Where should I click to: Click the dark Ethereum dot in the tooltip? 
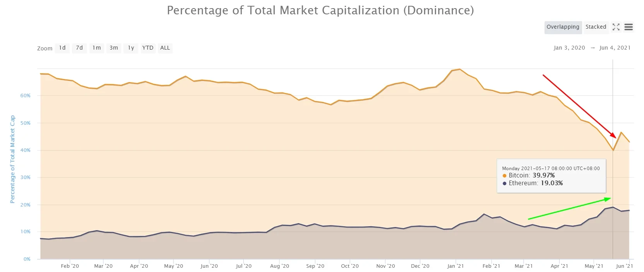pyautogui.click(x=504, y=183)
